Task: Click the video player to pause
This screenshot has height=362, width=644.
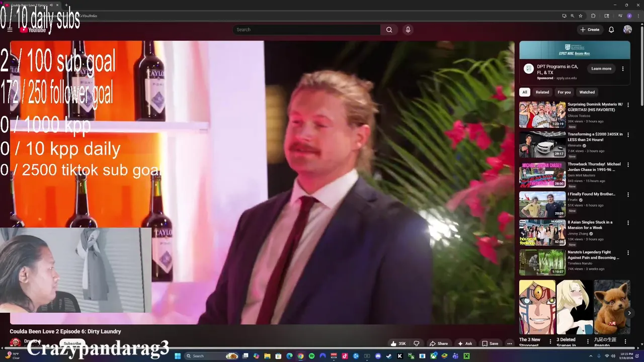Action: 262,182
